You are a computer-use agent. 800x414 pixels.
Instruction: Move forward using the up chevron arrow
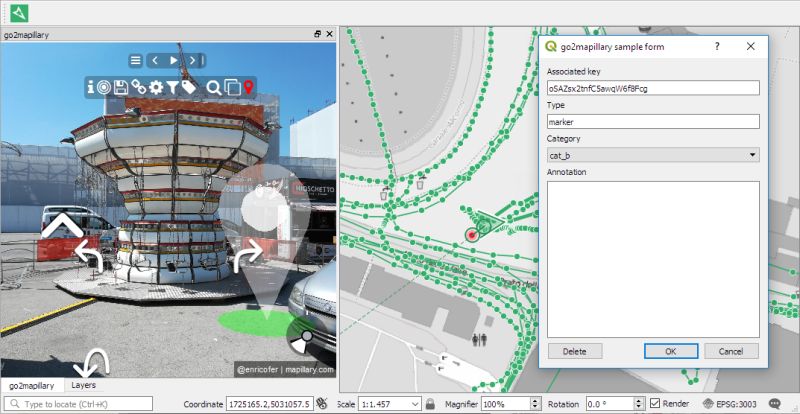[62, 226]
